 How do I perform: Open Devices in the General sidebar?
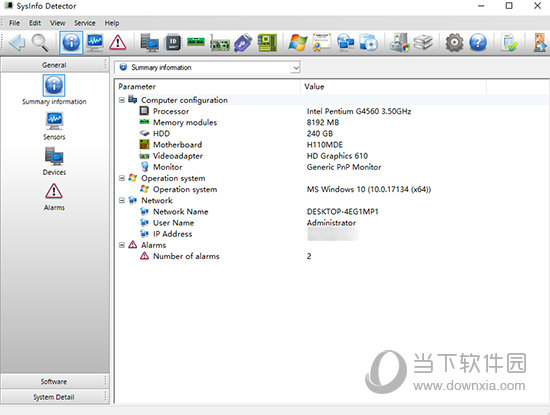[x=54, y=161]
